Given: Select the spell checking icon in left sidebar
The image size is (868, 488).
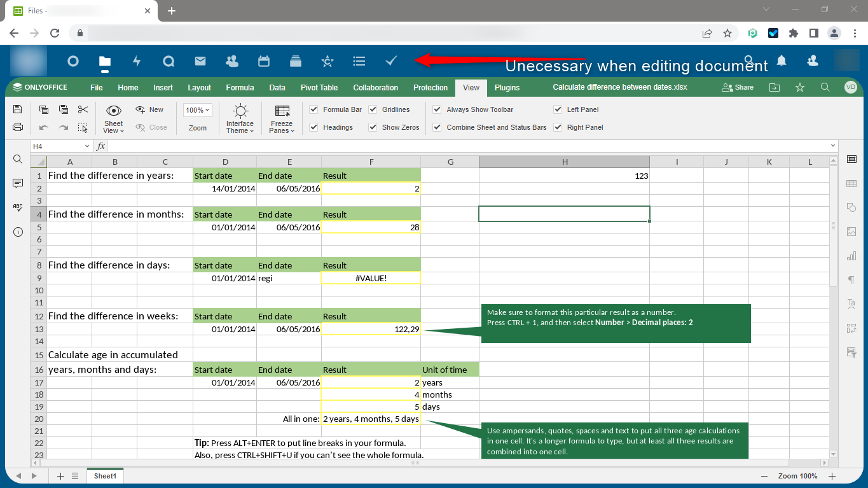Looking at the screenshot, I should pos(17,207).
